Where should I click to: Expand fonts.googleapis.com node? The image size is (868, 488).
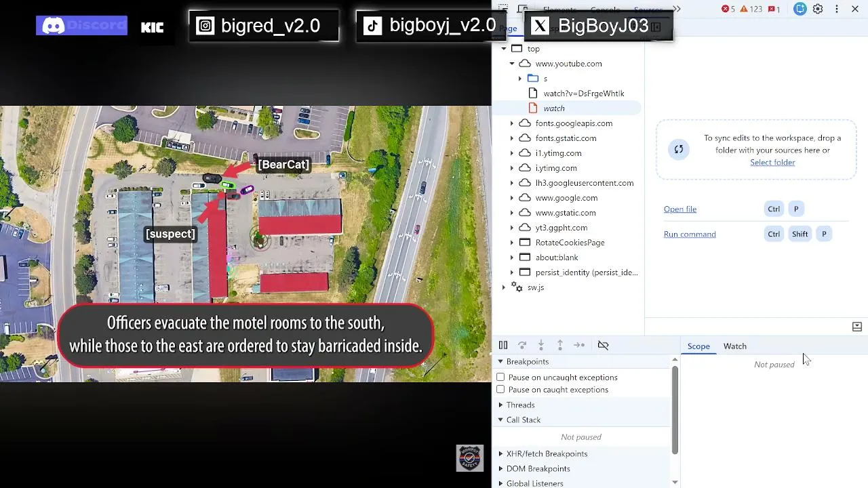tap(512, 123)
